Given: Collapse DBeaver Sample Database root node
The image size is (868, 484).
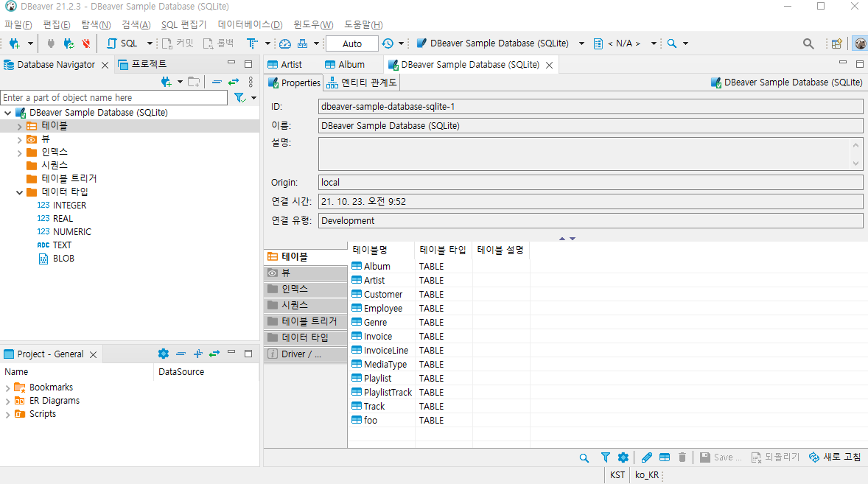Looking at the screenshot, I should tap(8, 113).
